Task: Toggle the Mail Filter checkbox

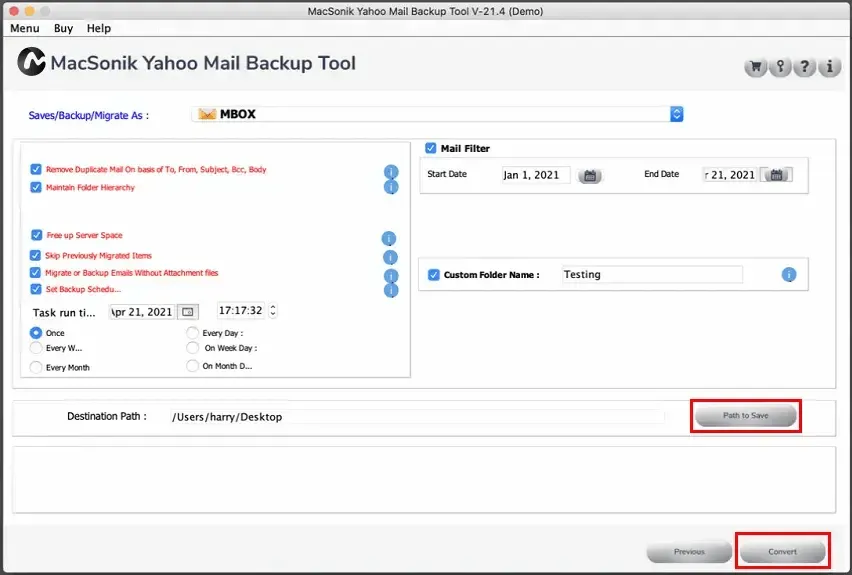Action: [430, 148]
